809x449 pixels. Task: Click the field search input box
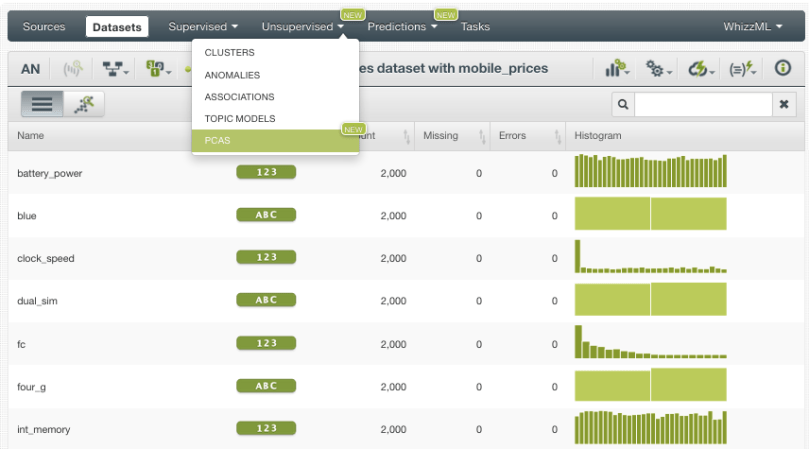pos(703,104)
